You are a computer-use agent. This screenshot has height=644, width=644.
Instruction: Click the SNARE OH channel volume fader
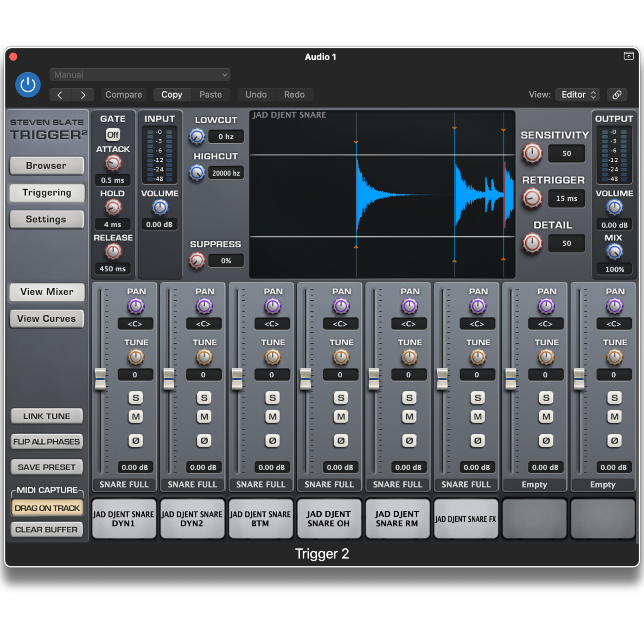pyautogui.click(x=306, y=379)
